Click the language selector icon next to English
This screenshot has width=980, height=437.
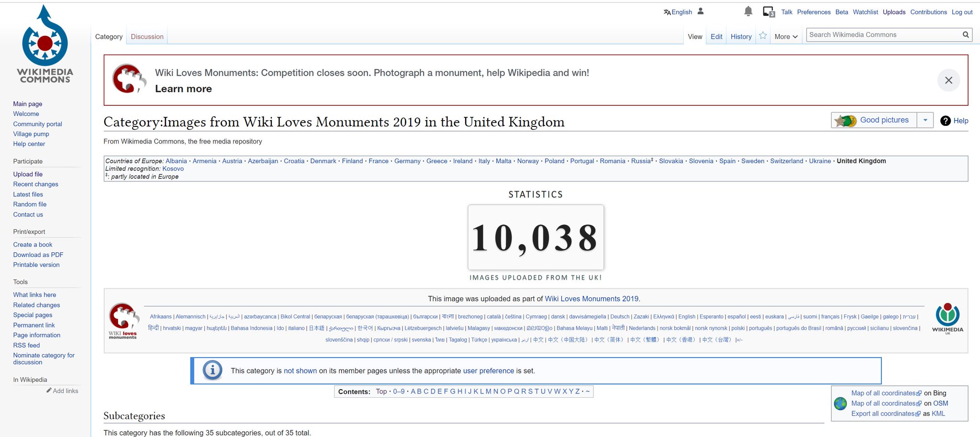[667, 12]
